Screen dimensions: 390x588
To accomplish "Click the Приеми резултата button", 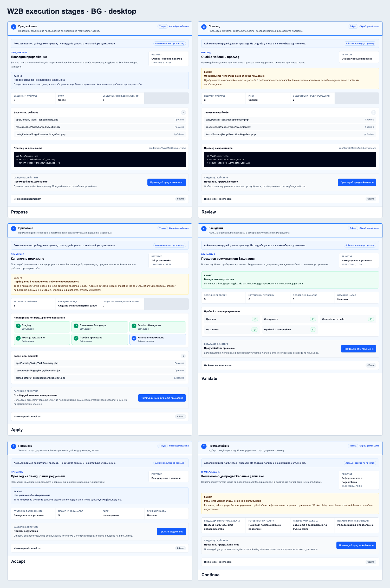I will click(x=171, y=532).
